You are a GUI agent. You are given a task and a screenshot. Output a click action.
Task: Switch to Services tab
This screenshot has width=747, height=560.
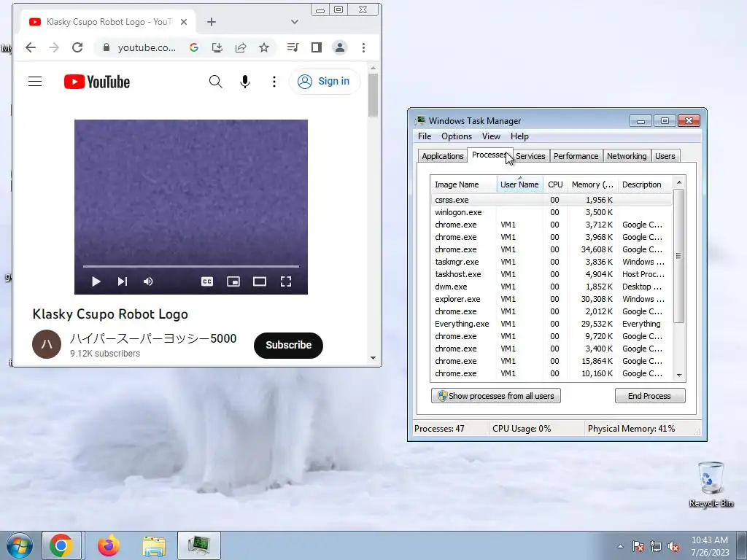(x=530, y=156)
